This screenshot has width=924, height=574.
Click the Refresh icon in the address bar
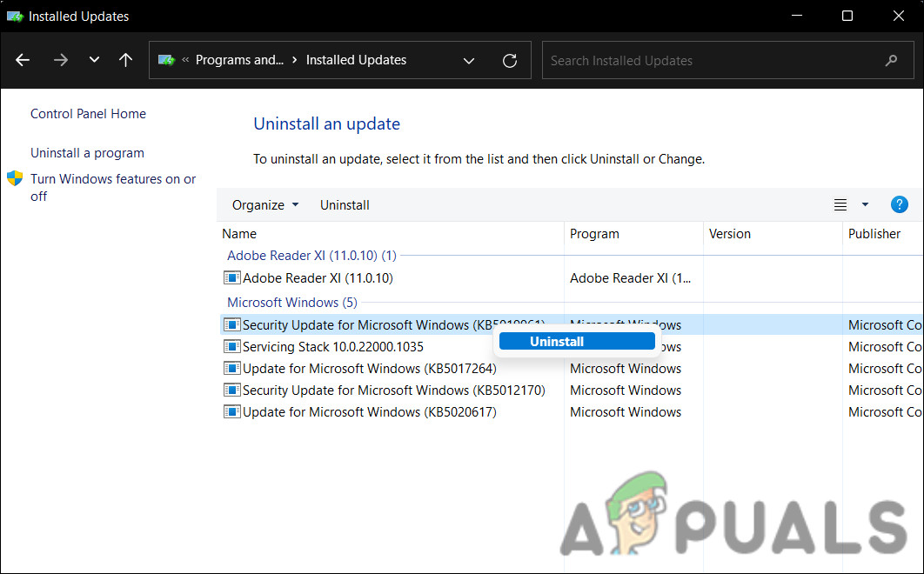[510, 60]
